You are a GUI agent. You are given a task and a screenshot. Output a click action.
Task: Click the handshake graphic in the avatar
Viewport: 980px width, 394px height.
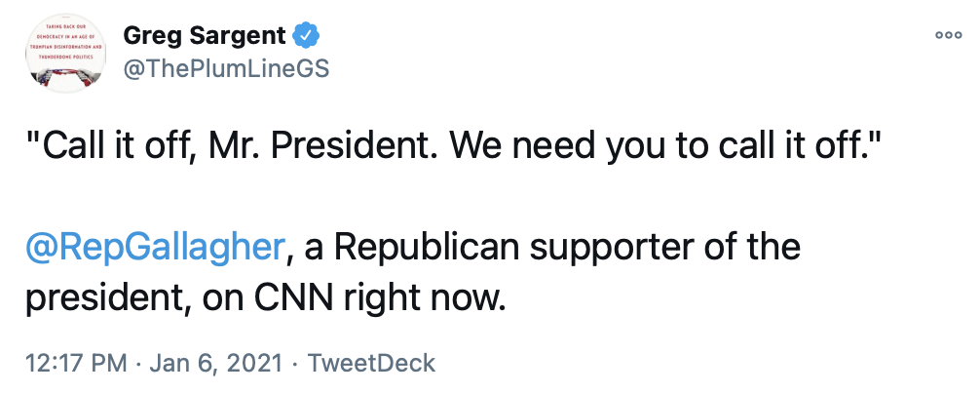point(66,76)
